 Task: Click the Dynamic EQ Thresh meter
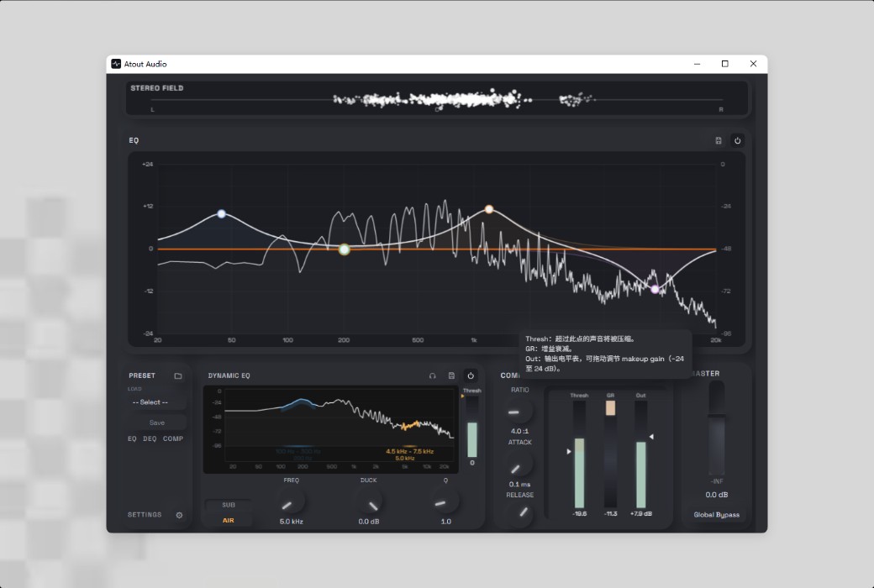[x=472, y=427]
